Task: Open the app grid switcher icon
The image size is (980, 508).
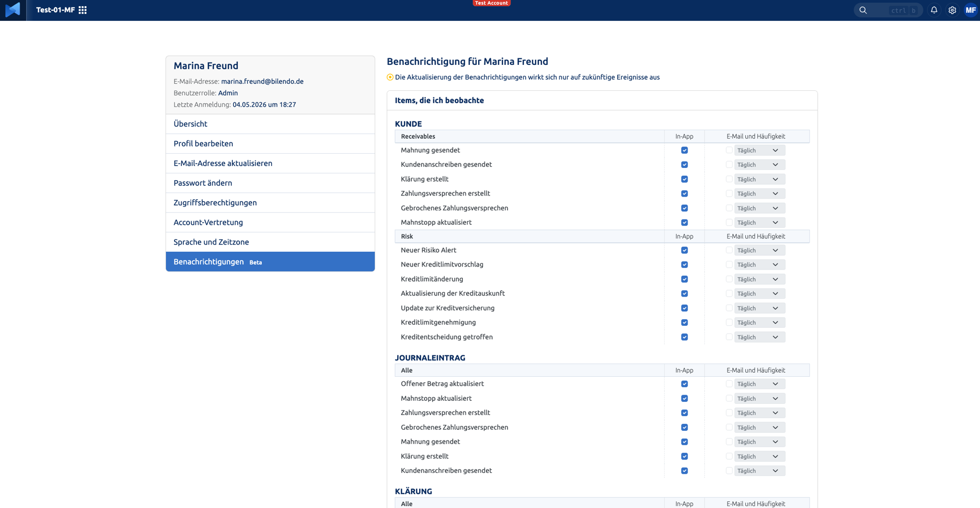Action: click(83, 10)
